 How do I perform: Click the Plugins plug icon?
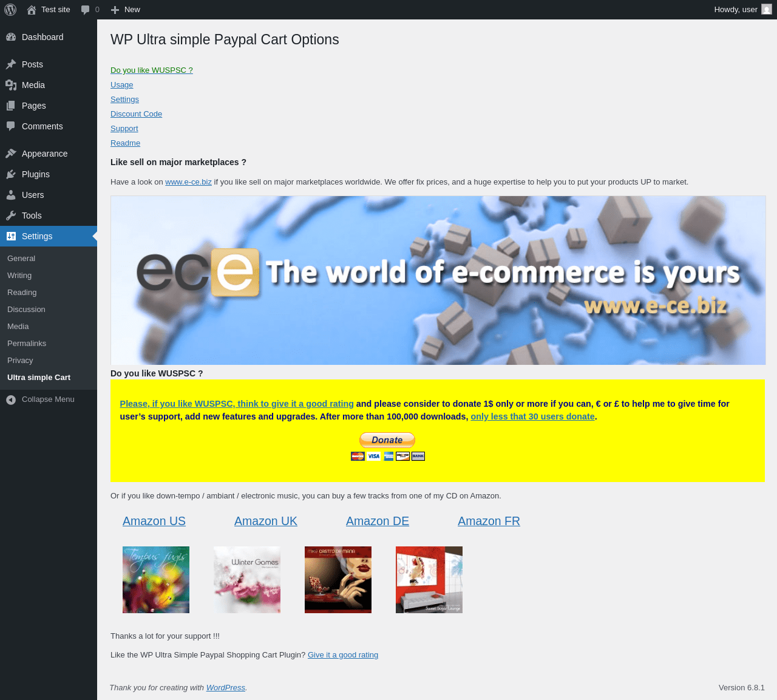[x=11, y=174]
